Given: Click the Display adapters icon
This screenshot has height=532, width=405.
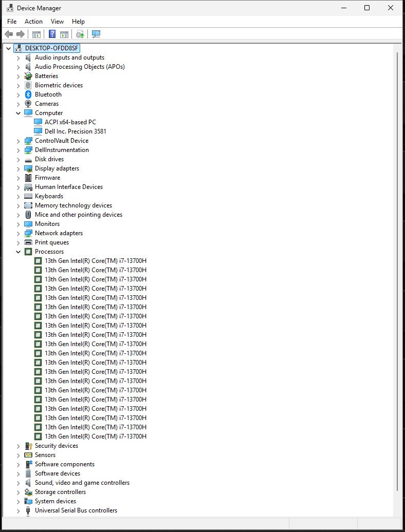Looking at the screenshot, I should [28, 168].
